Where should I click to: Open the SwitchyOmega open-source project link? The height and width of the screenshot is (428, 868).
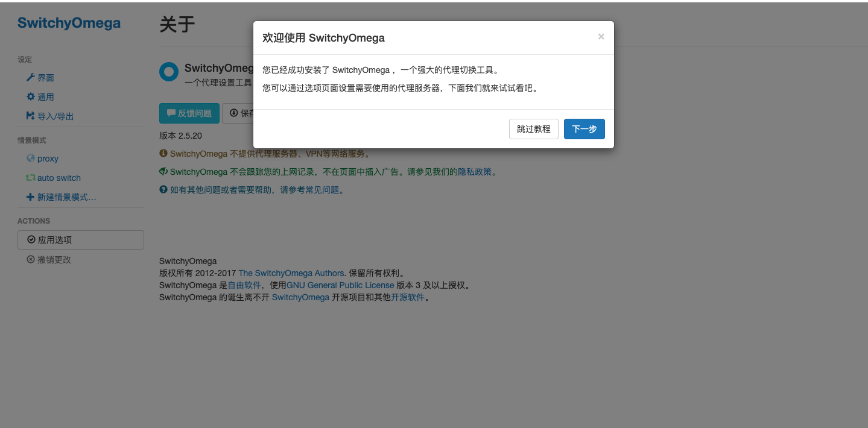[x=300, y=297]
